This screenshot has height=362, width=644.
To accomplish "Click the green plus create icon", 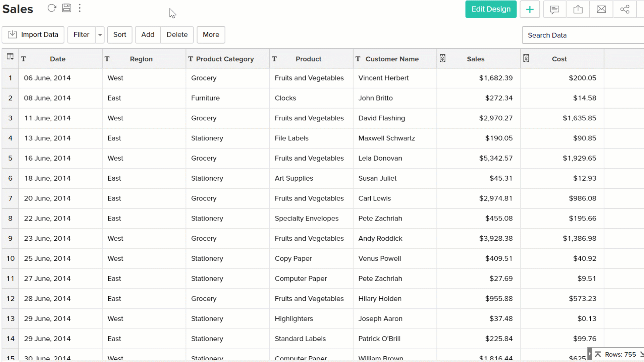I will pyautogui.click(x=530, y=9).
